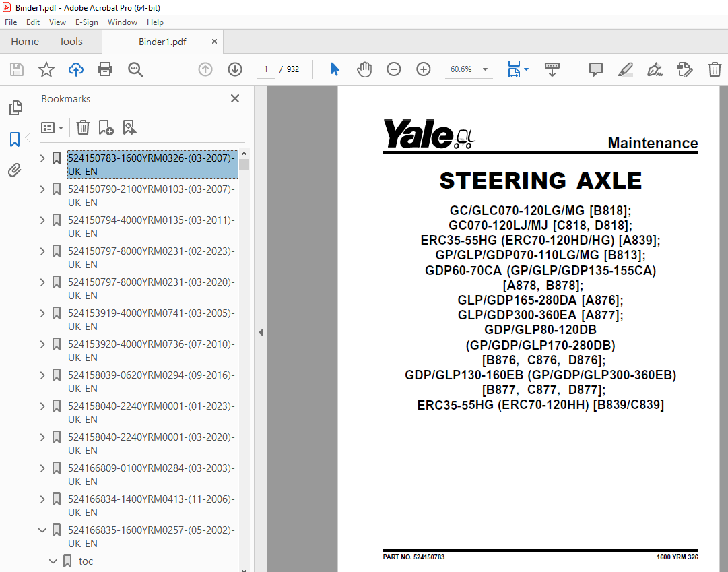Screen dimensions: 728x572
Task: Click the Fit page width icon
Action: (x=515, y=69)
